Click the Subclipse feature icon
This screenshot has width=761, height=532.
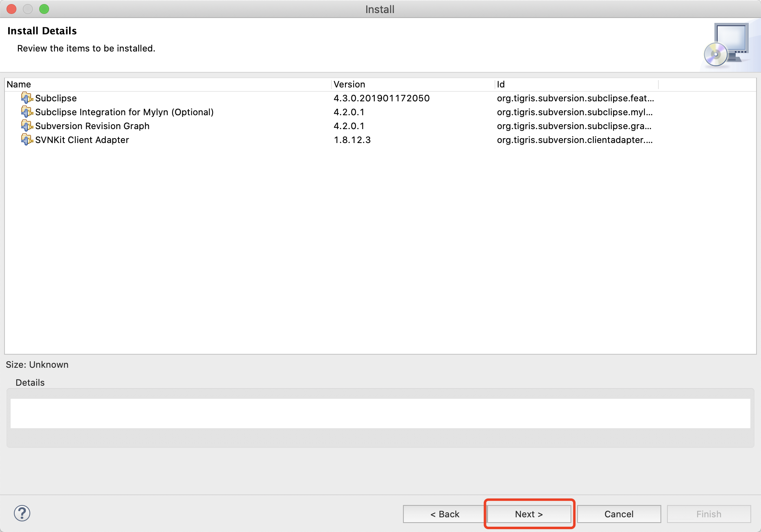coord(27,98)
